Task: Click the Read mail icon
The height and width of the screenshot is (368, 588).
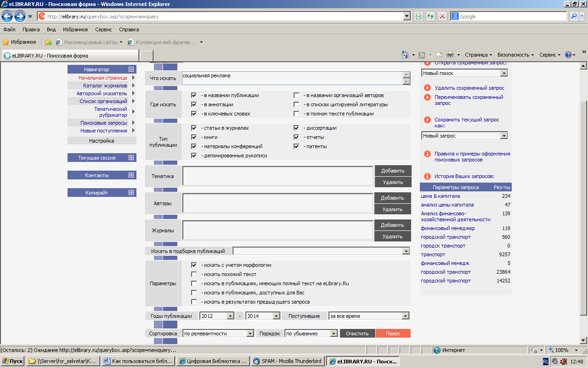Action: click(439, 54)
